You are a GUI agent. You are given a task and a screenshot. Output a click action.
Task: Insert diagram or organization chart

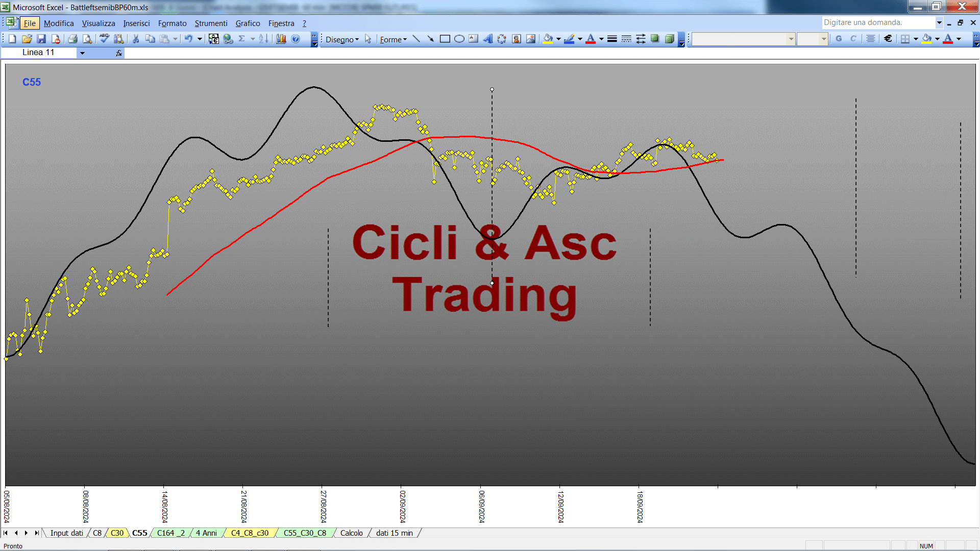[x=502, y=39]
